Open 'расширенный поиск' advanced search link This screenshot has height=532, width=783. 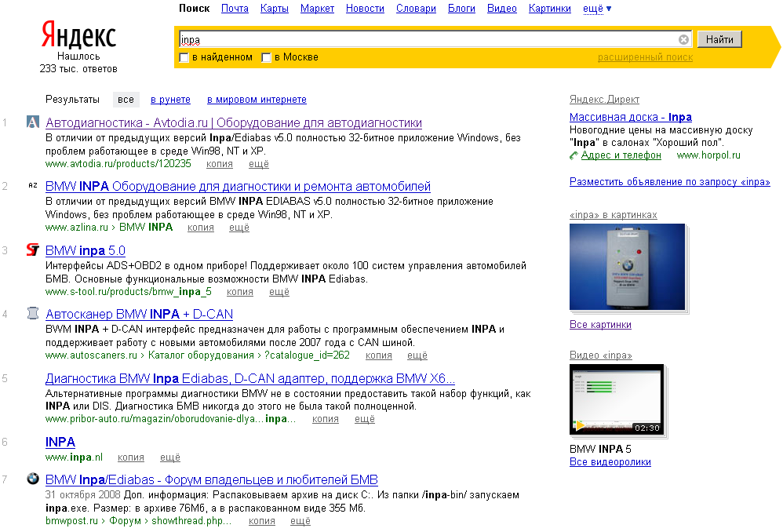click(x=645, y=57)
